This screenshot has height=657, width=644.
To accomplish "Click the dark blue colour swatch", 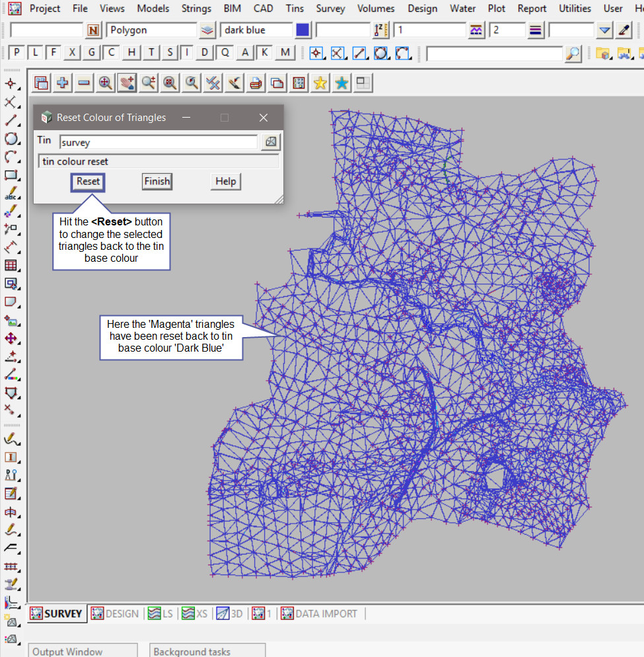I will pos(303,30).
